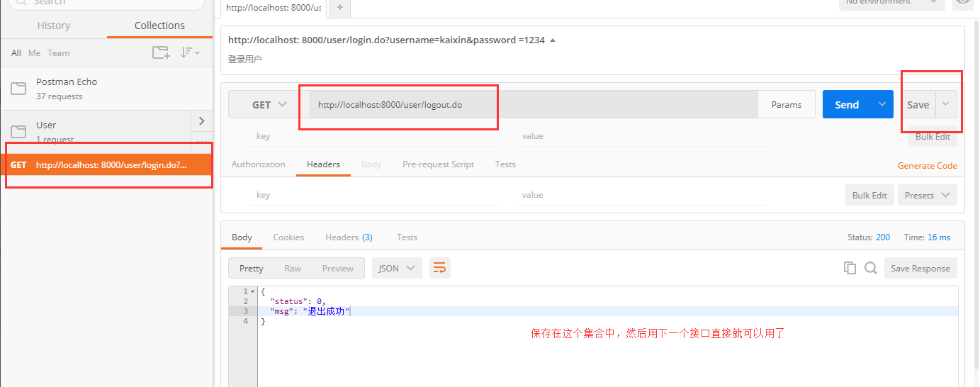Open the collections sort order menu

(x=190, y=52)
